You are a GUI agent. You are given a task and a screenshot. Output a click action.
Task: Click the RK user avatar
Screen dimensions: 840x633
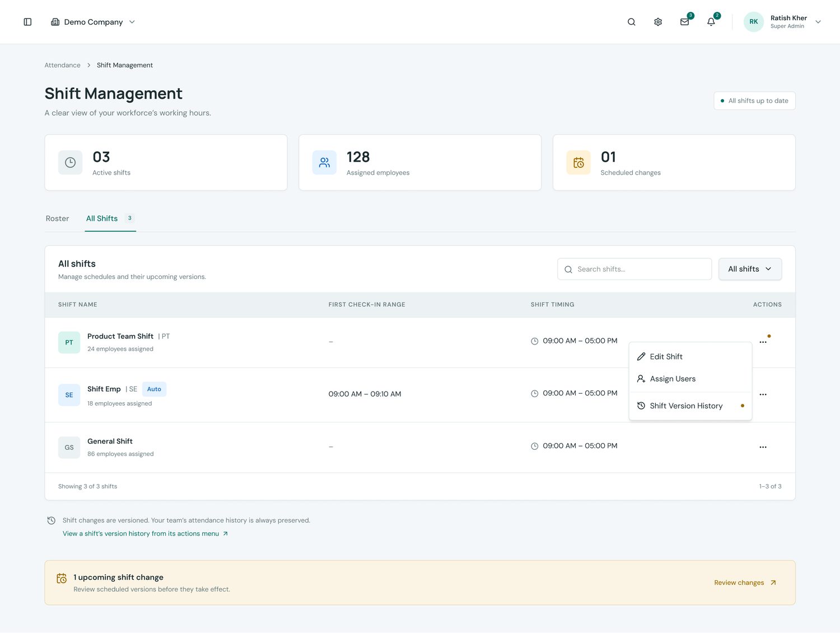[x=754, y=22]
